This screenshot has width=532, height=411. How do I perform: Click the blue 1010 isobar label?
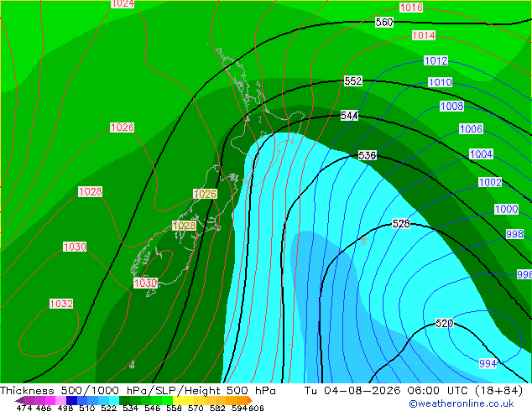coord(441,82)
